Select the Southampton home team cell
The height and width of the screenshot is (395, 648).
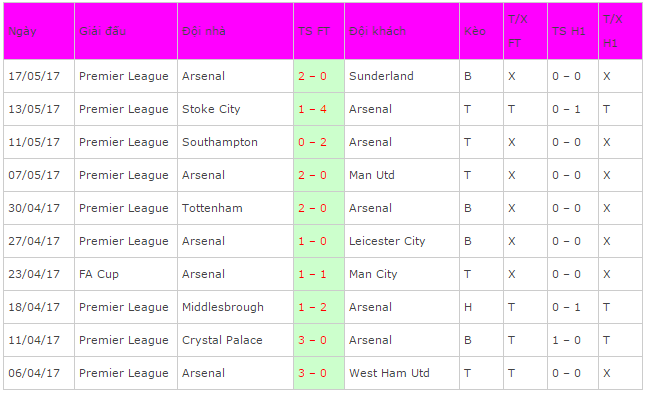pos(236,142)
